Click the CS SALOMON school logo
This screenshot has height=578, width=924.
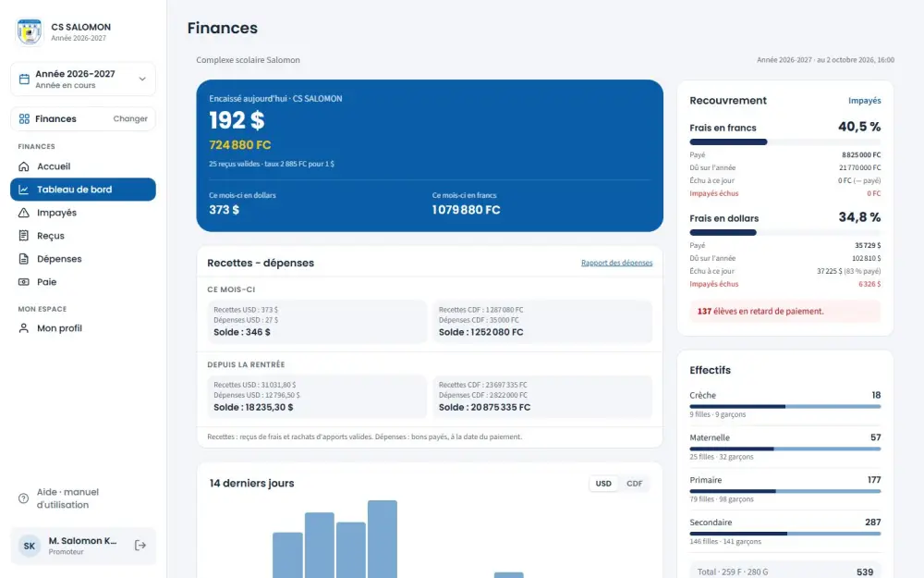pos(29,31)
